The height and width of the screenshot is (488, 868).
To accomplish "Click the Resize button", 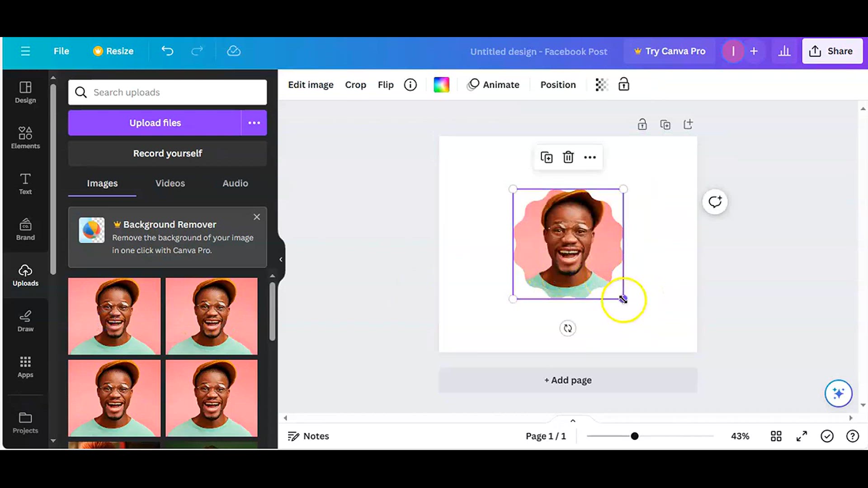I will tap(113, 51).
